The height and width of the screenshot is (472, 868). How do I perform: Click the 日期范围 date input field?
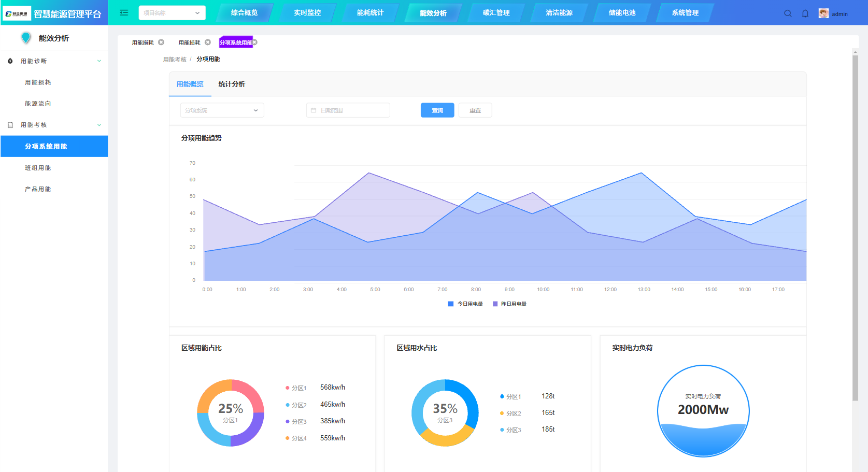pos(348,110)
